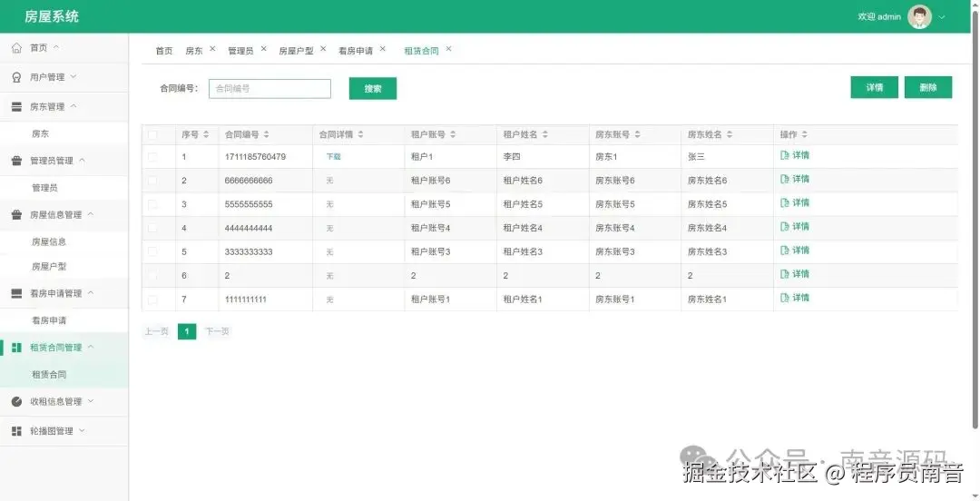Click the 轮播图管理 sidebar icon
Viewport: 980px width, 501px height.
coord(17,431)
